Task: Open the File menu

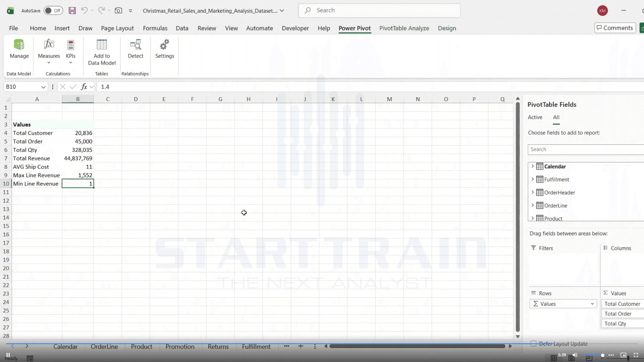Action: (x=13, y=28)
